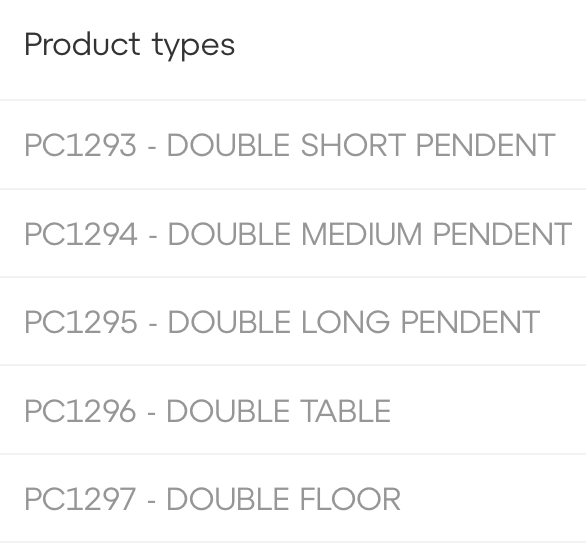The width and height of the screenshot is (586, 550).
Task: Click the words DOUBLE FLOOR
Action: pyautogui.click(x=284, y=499)
